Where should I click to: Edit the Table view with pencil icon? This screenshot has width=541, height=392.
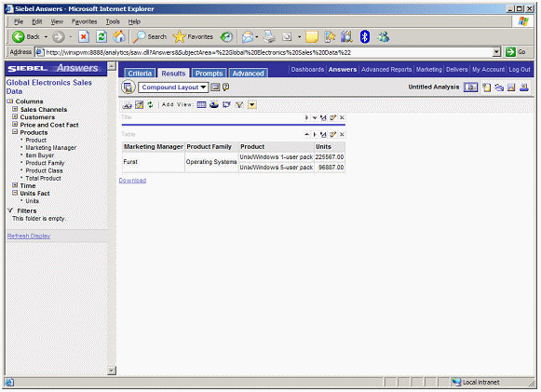coord(332,134)
